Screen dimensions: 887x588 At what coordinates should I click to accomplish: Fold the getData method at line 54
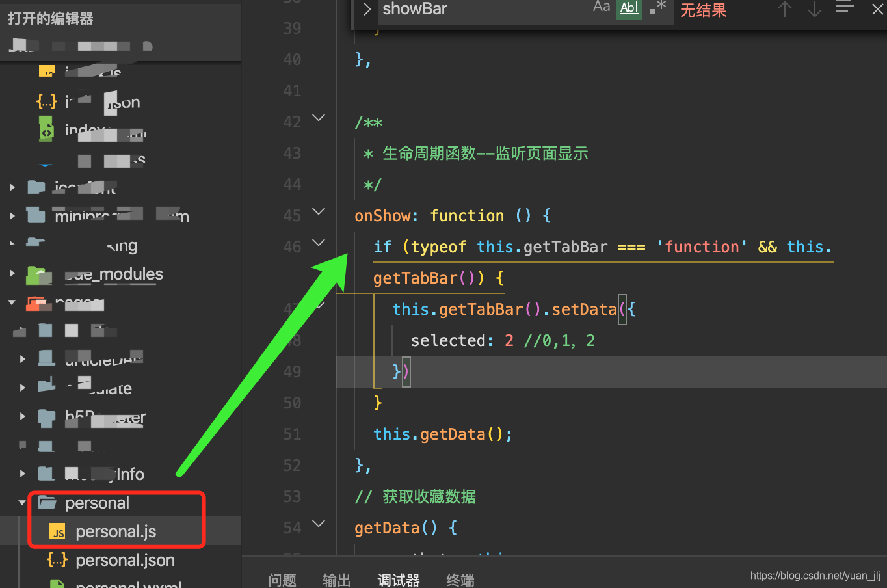(x=319, y=524)
